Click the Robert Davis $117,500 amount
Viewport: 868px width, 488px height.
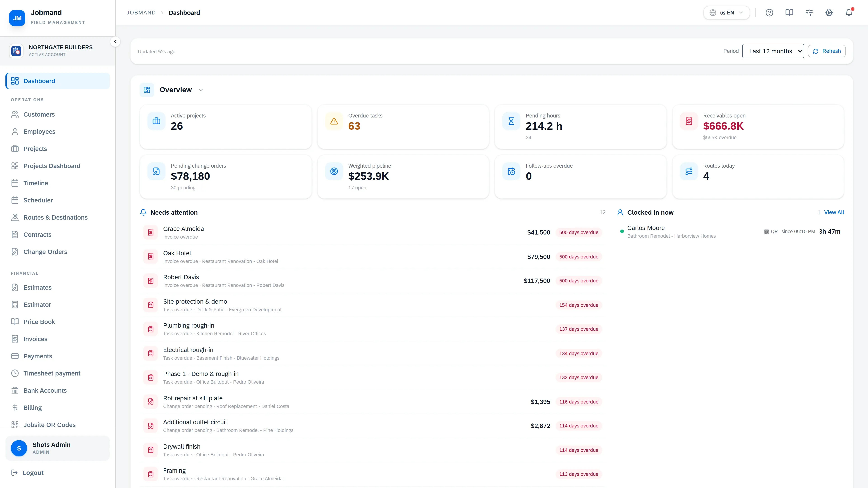[x=537, y=281]
